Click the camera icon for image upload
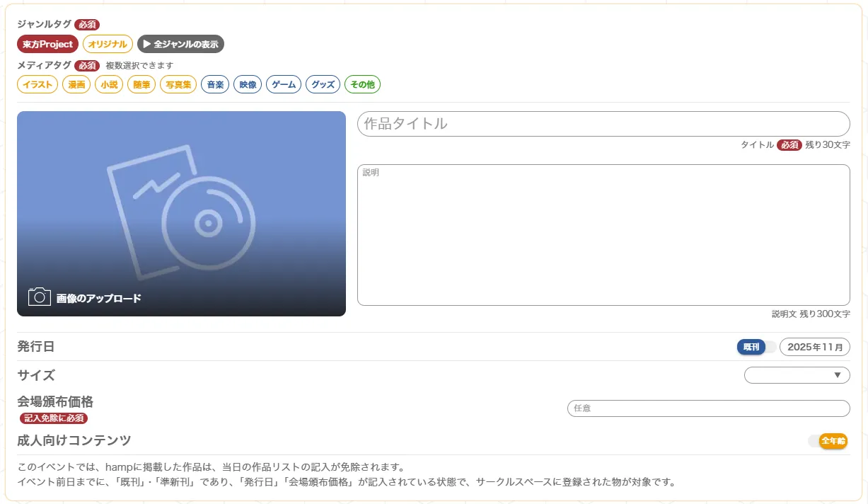Image resolution: width=868 pixels, height=504 pixels. pyautogui.click(x=40, y=297)
